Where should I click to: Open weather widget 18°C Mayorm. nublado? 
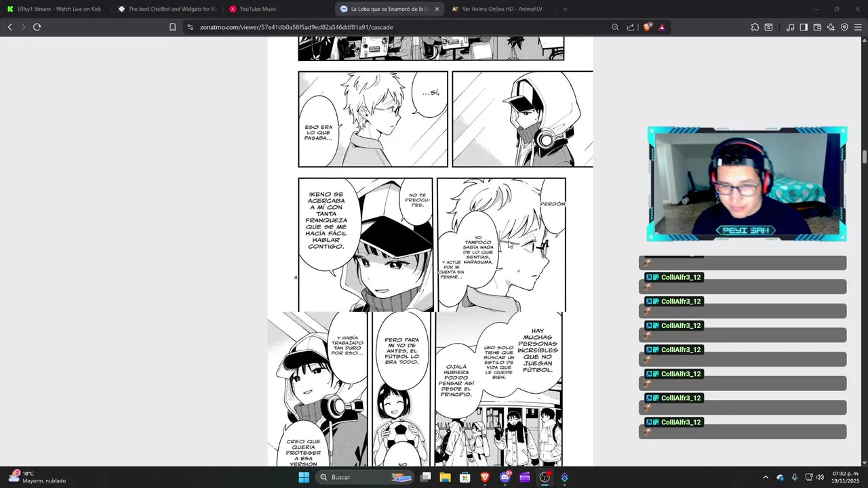(37, 477)
